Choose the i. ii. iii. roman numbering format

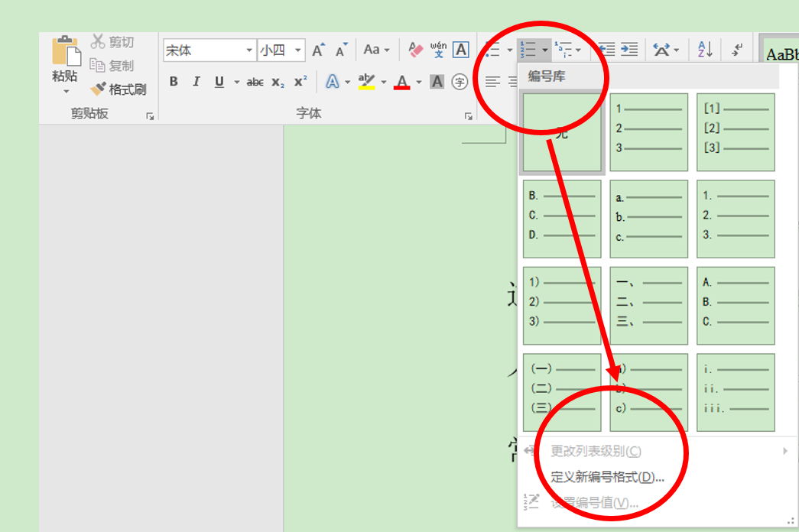tap(736, 393)
